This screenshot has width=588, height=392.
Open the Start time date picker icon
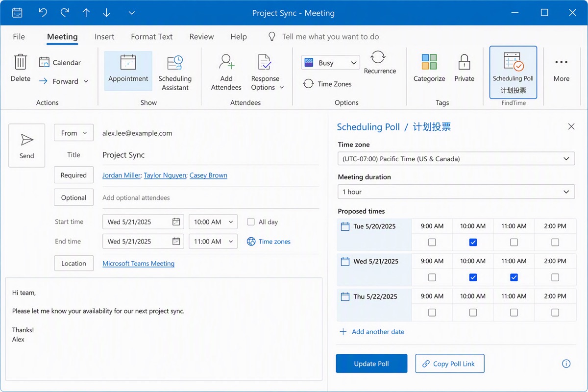[x=176, y=222]
